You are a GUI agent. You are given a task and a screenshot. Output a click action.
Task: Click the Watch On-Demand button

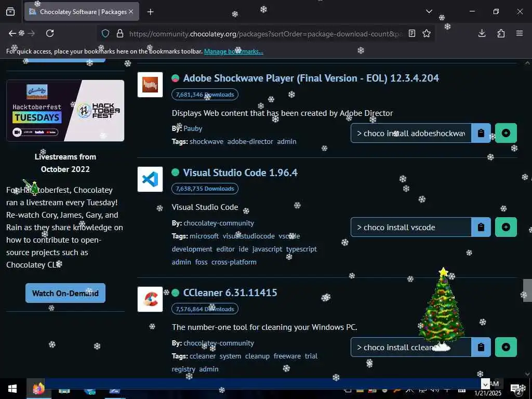tap(65, 293)
